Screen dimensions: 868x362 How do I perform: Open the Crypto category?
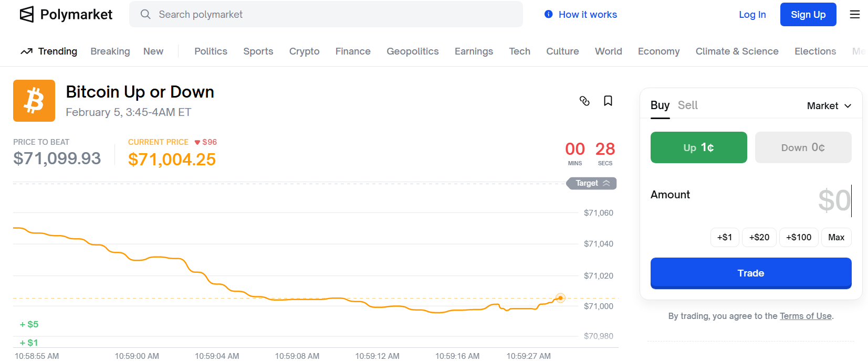tap(304, 51)
